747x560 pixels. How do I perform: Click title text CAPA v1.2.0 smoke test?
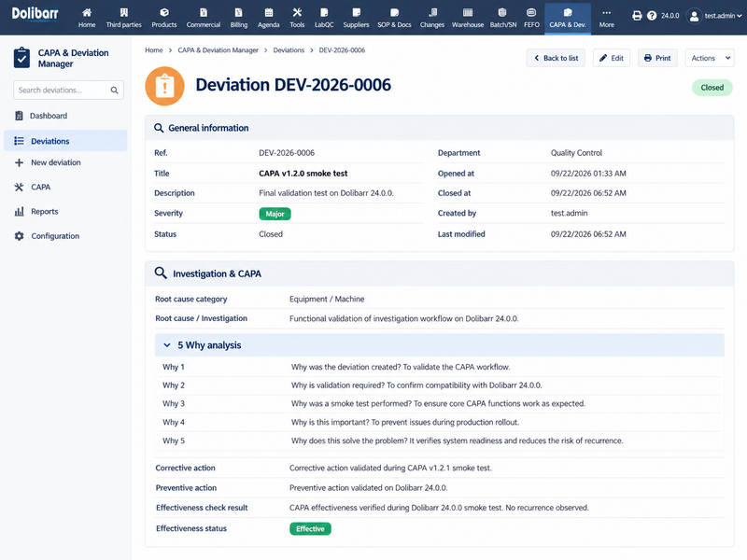point(303,174)
